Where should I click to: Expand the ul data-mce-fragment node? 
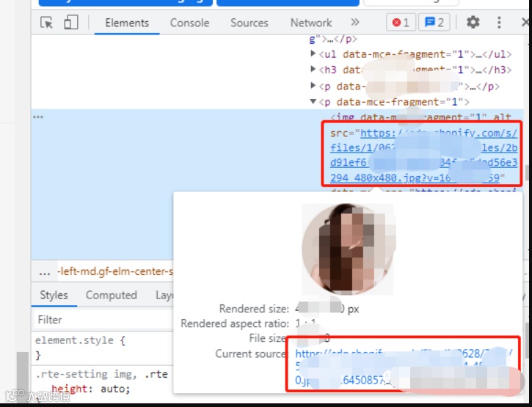[x=313, y=54]
